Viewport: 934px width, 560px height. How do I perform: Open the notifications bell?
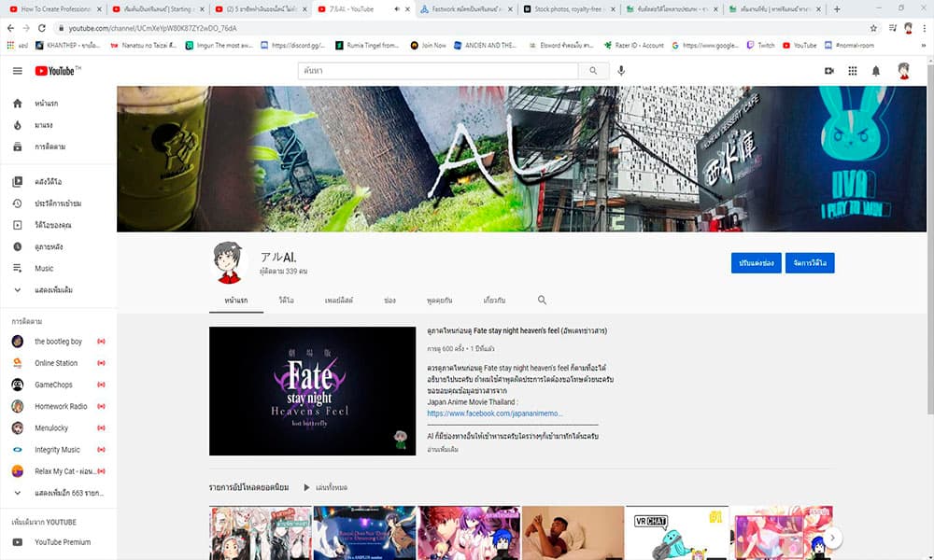click(876, 71)
